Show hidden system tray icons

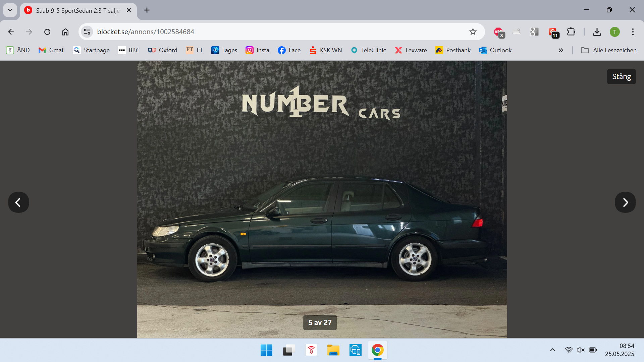click(x=553, y=350)
